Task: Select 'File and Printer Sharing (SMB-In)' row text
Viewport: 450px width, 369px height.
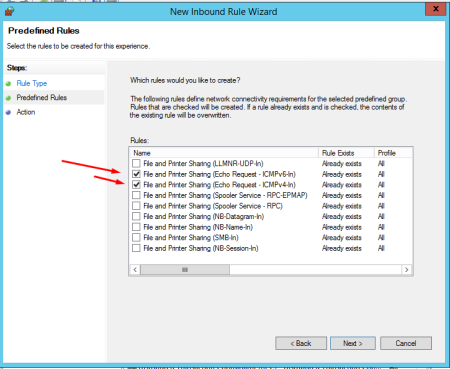Action: tap(191, 238)
